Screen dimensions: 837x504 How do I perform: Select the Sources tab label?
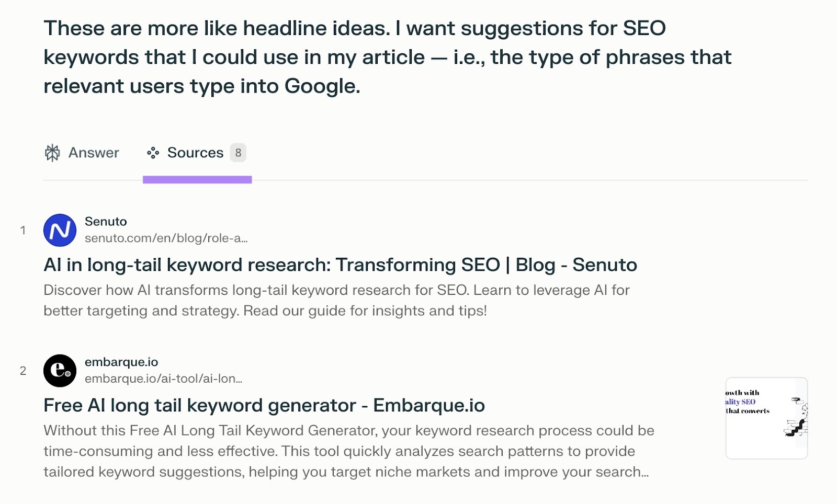pyautogui.click(x=195, y=153)
